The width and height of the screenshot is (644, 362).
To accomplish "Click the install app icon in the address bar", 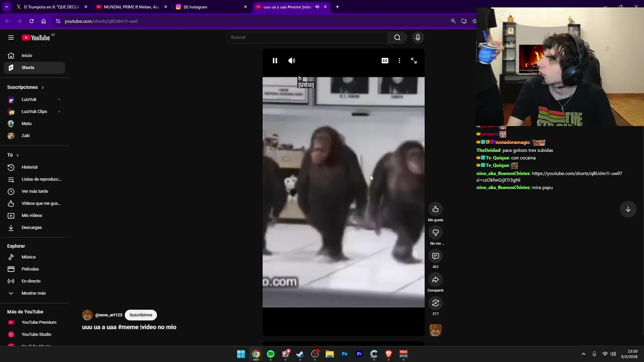I will point(464,21).
